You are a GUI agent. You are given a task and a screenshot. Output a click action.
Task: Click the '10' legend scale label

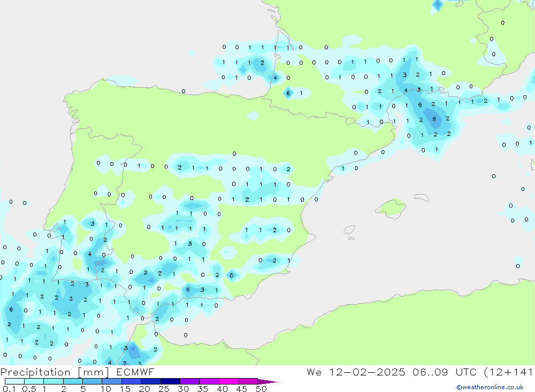tap(106, 389)
